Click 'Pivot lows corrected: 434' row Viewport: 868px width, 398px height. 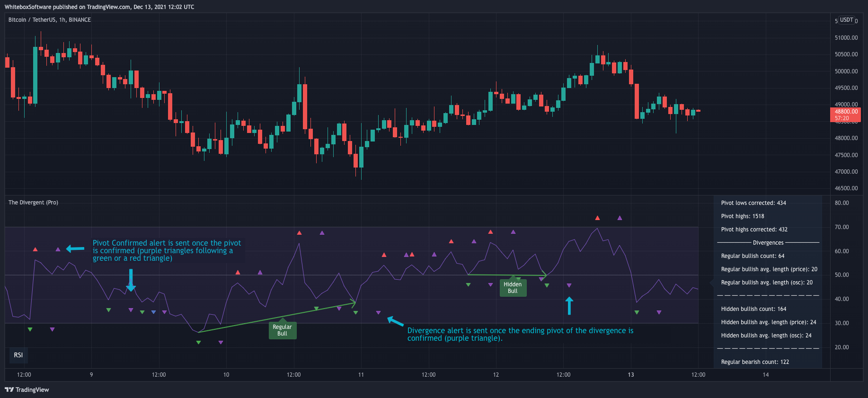click(753, 203)
